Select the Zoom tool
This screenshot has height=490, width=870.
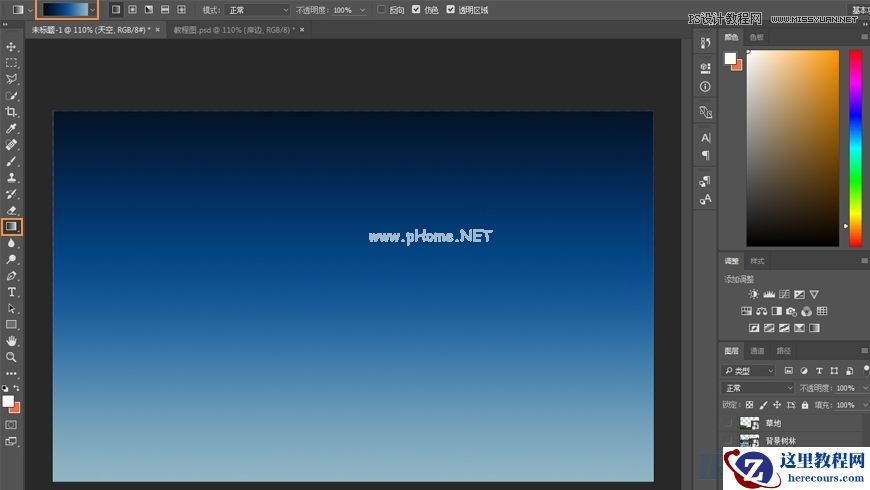click(x=11, y=357)
